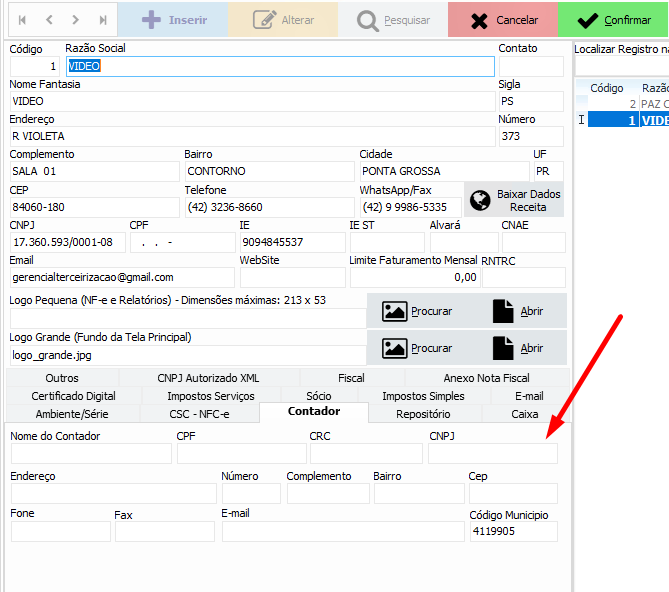This screenshot has height=592, width=669.
Task: Focus the Nome do Contador field
Action: point(88,454)
